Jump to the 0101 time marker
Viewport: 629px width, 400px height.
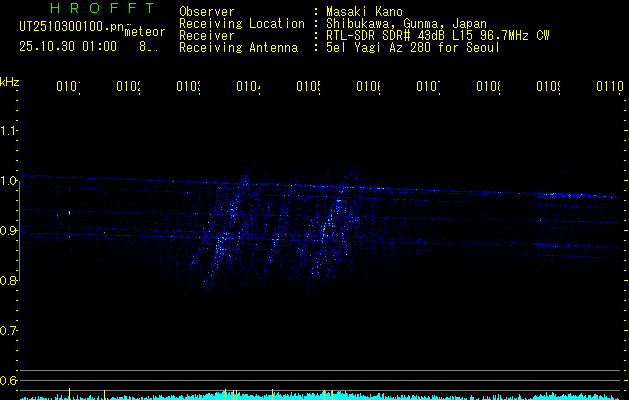tap(68, 88)
